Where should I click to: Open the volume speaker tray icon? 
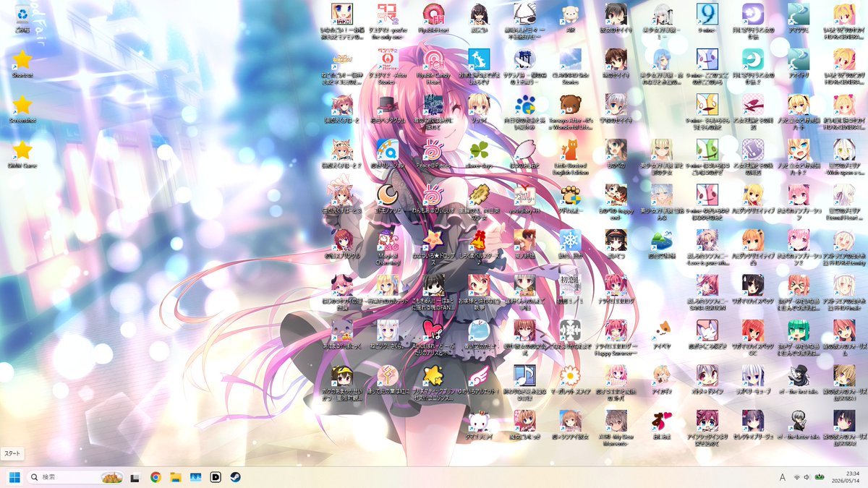(x=807, y=477)
